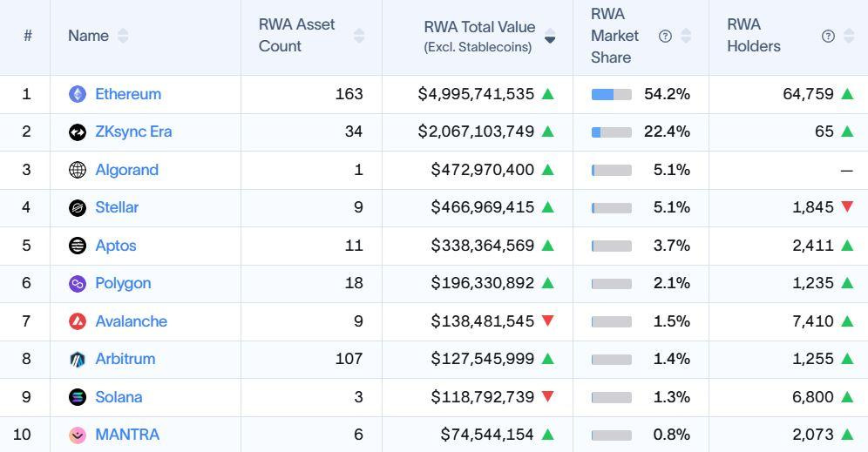This screenshot has height=452, width=868.
Task: Click the Aptos logo icon
Action: tap(78, 246)
